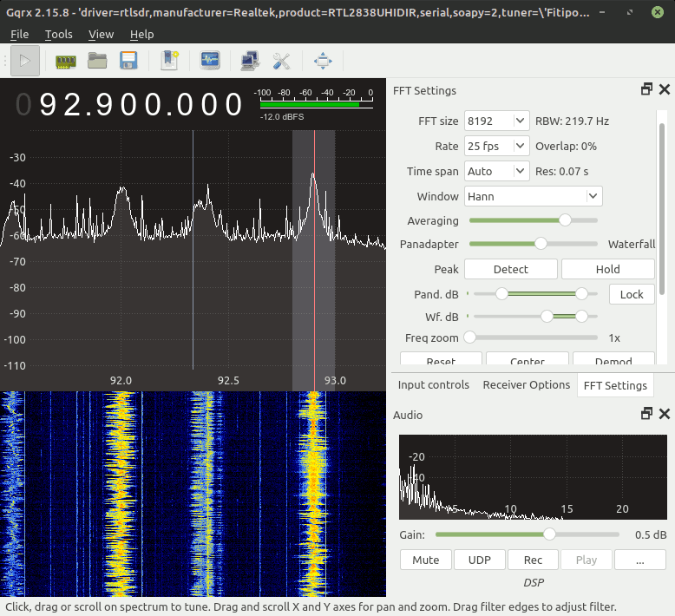675x616 pixels.
Task: Click the Wf. dB lower range handle
Action: [x=547, y=317]
